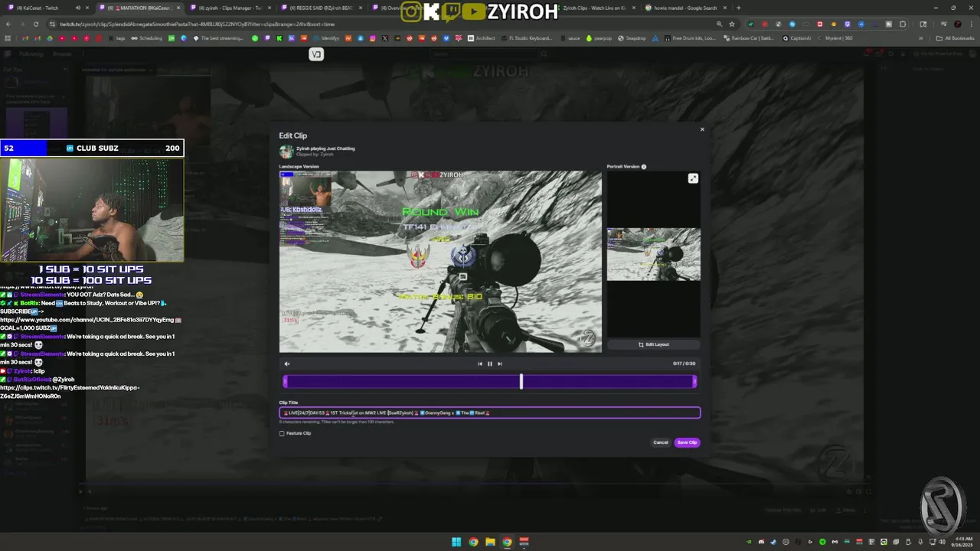Click the Edit Layout button
980x551 pixels.
[654, 344]
